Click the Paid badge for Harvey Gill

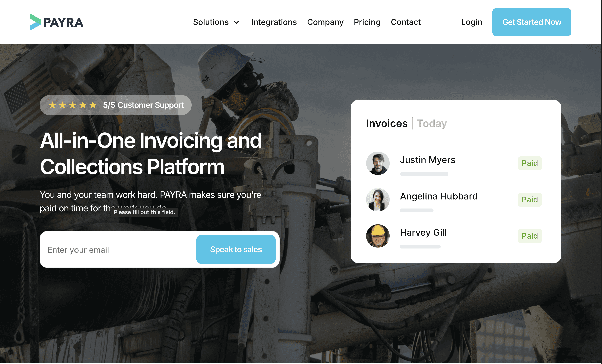530,236
